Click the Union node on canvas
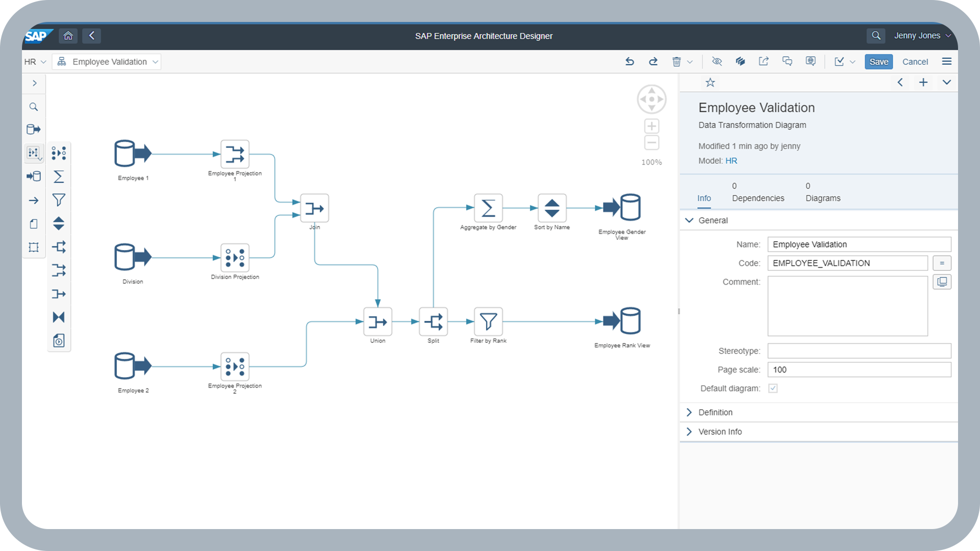The width and height of the screenshot is (980, 551). (x=378, y=322)
